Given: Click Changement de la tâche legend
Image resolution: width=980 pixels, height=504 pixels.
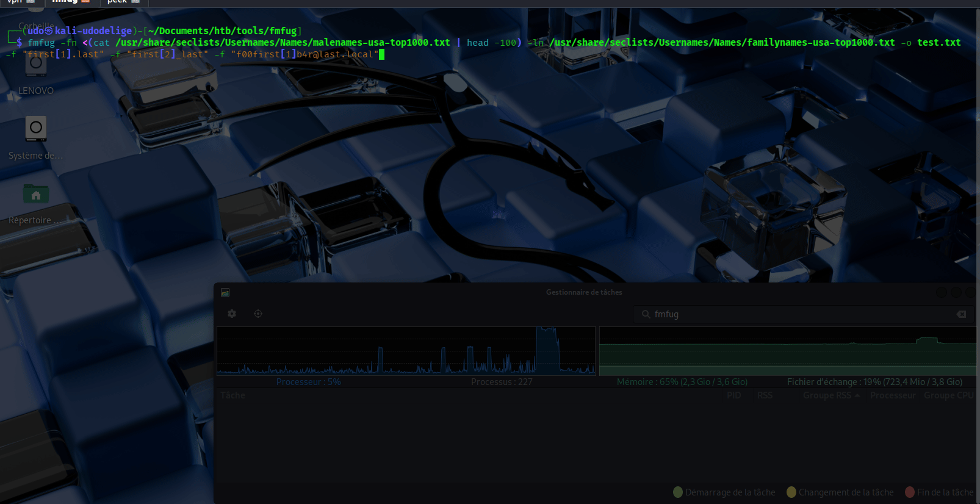Looking at the screenshot, I should (840, 492).
